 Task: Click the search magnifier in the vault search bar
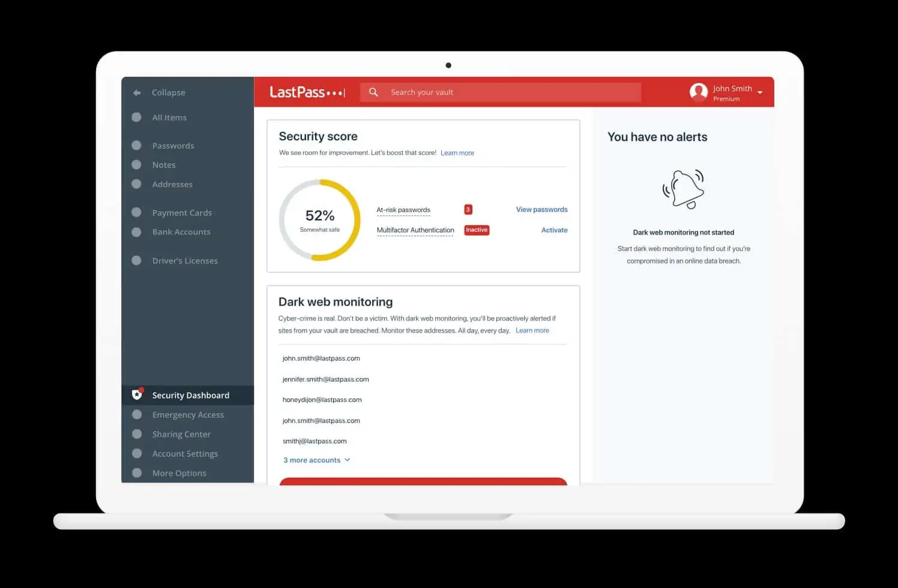(373, 92)
